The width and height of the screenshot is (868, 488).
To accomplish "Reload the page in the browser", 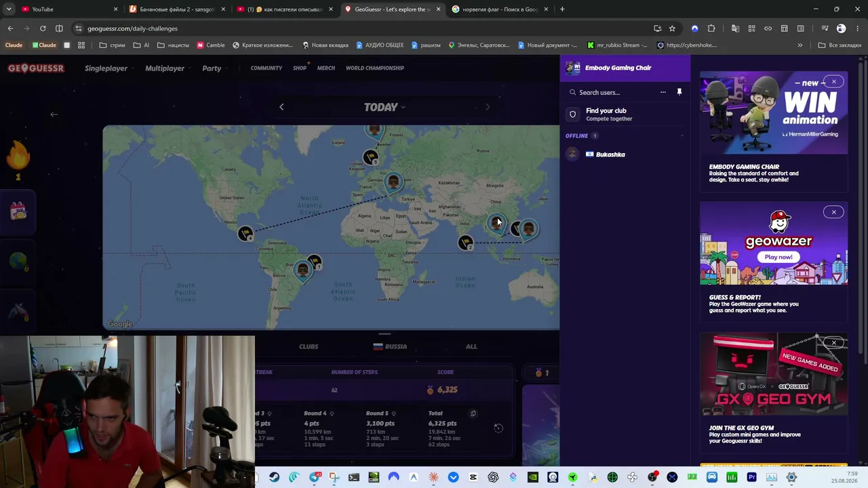I will (43, 28).
